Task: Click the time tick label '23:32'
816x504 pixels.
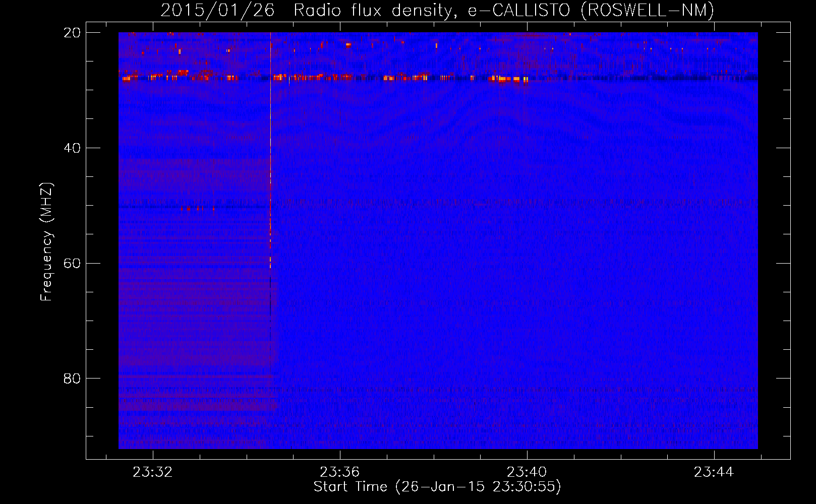Action: point(153,472)
